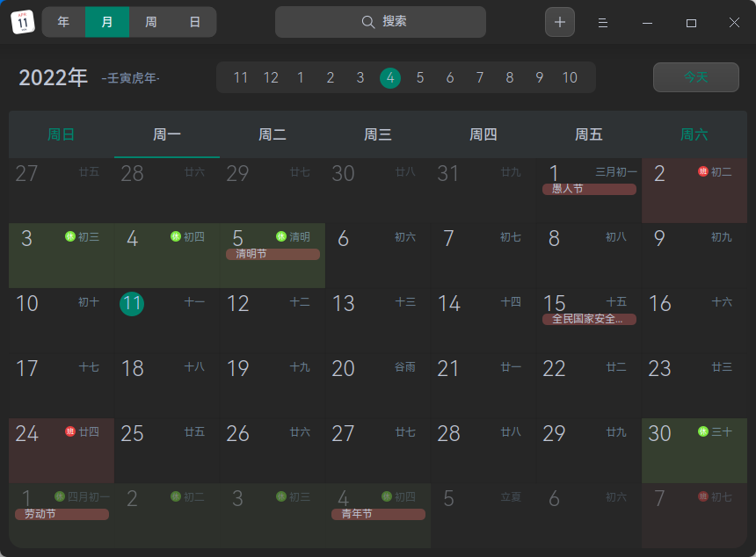Open the hamburger menu icon

tap(603, 23)
